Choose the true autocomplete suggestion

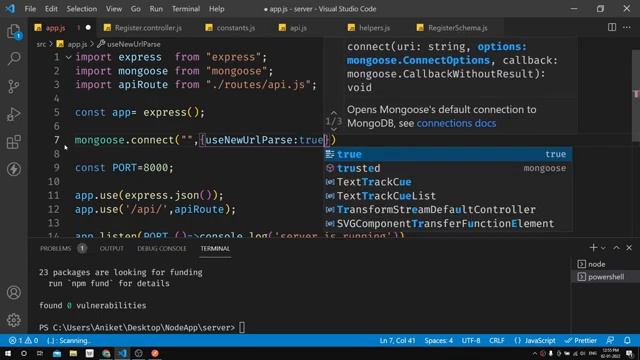tap(448, 154)
